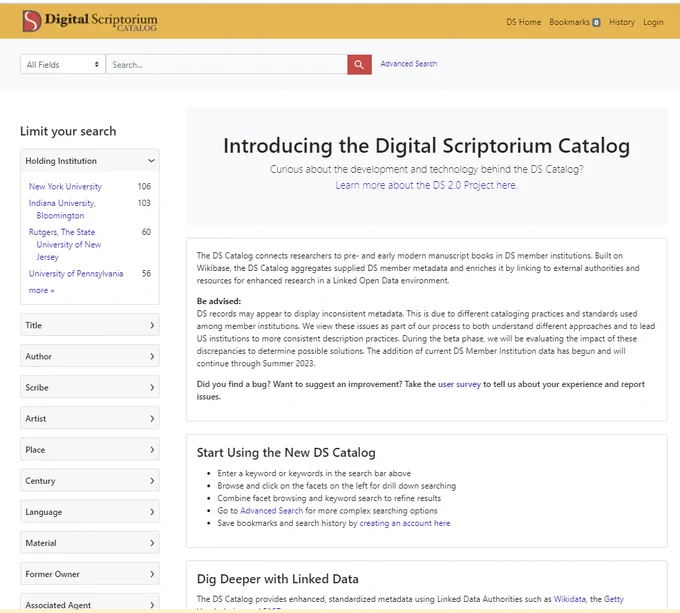
Task: Expand the Author facet
Action: 90,356
